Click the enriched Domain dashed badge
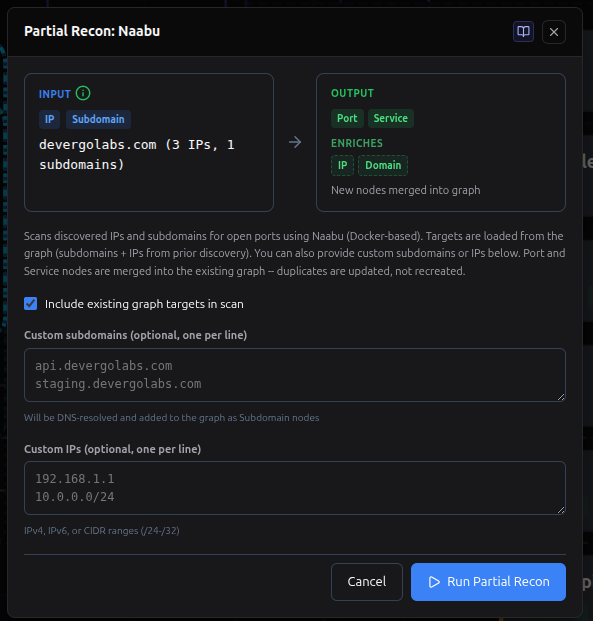 click(x=383, y=166)
